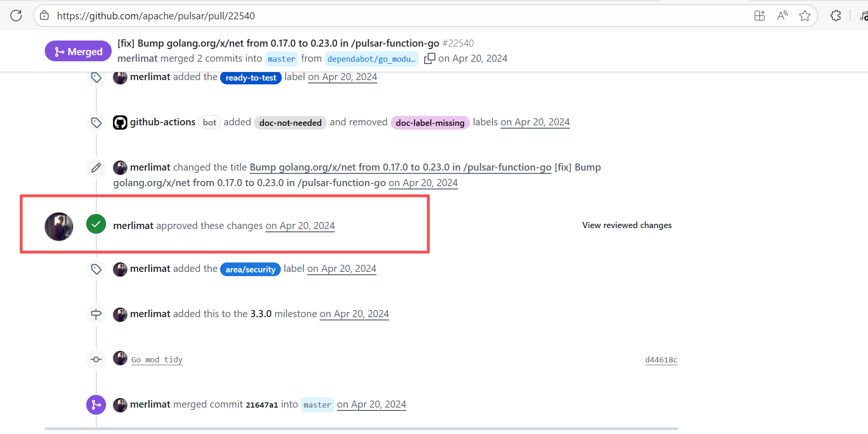Screen dimensions: 868x434
Task: Open the split screen icon
Action: tap(760, 16)
